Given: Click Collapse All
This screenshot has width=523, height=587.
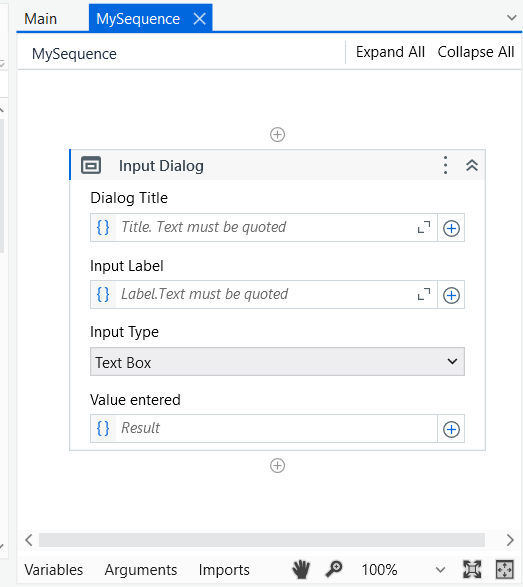Looking at the screenshot, I should [x=476, y=52].
